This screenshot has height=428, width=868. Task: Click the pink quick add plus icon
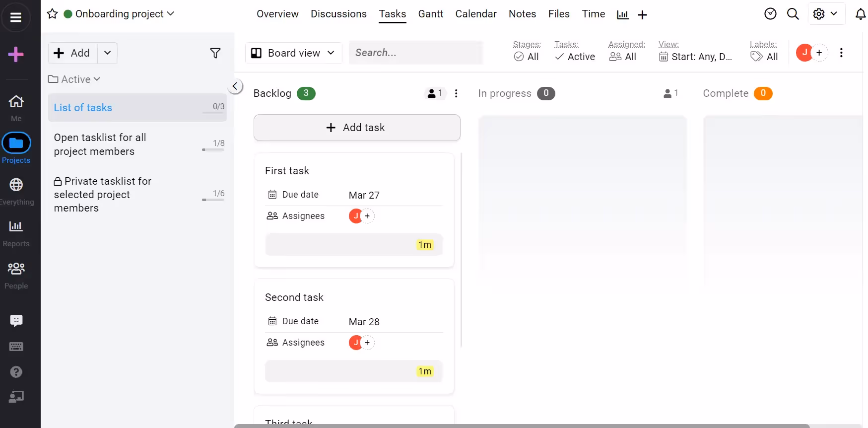pos(16,54)
